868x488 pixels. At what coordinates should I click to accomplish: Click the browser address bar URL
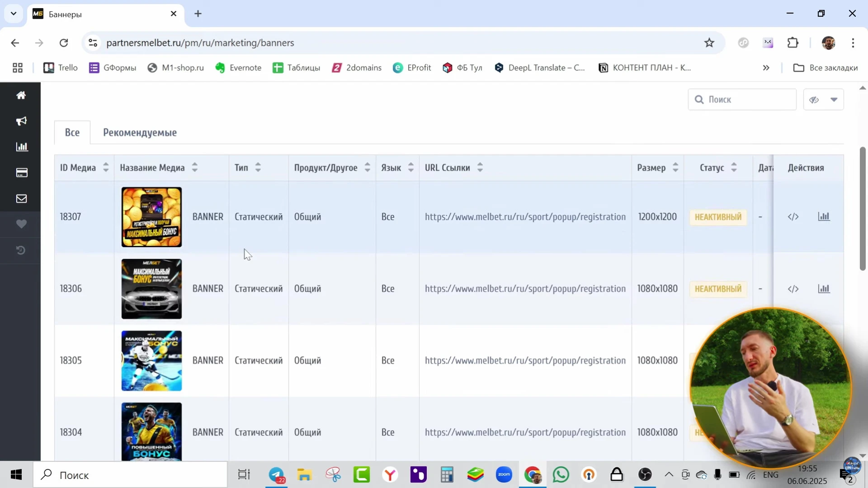coord(200,43)
